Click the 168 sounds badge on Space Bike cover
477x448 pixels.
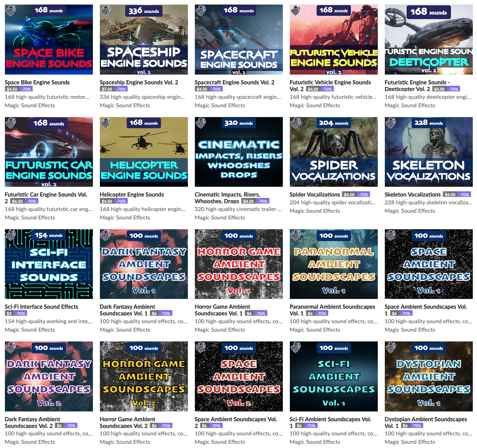pos(49,10)
